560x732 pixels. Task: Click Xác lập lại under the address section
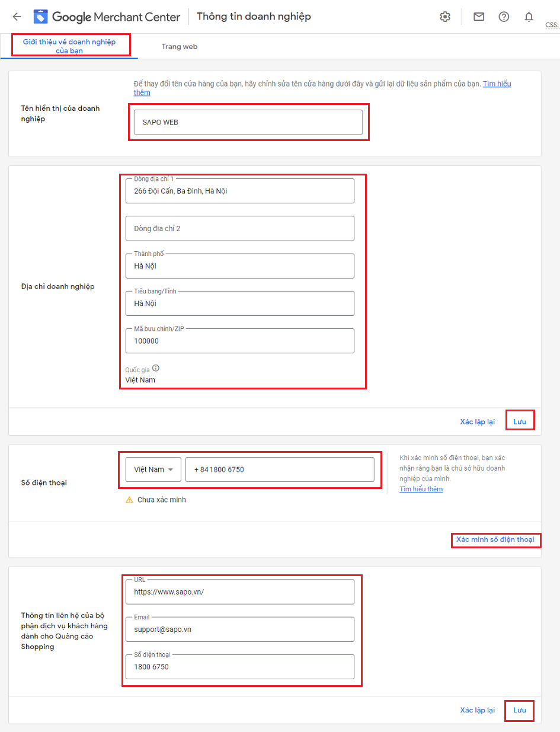(477, 421)
